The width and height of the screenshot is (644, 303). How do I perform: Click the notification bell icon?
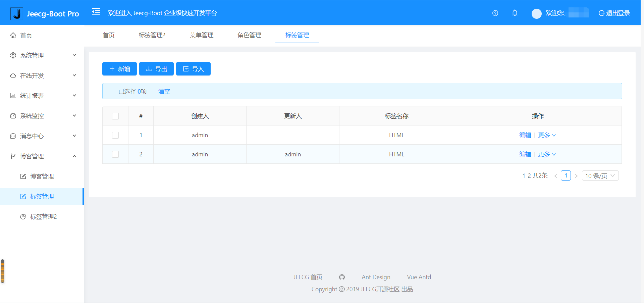click(515, 13)
